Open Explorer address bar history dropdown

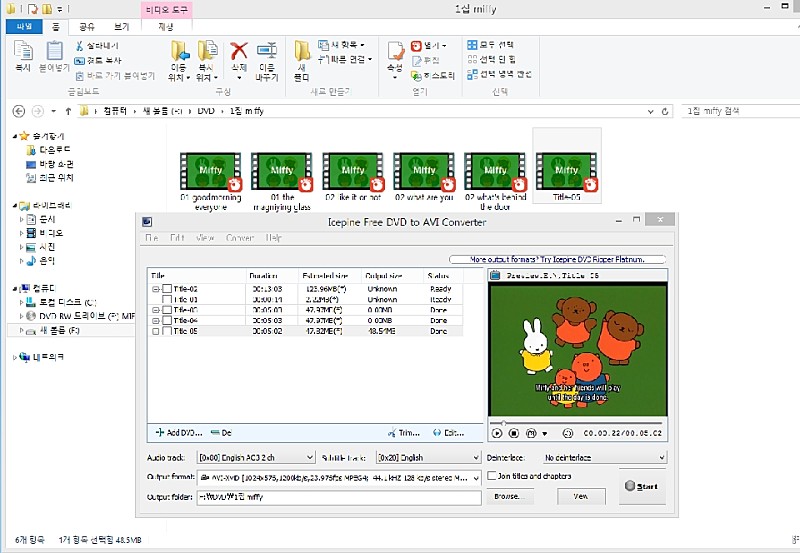point(651,111)
